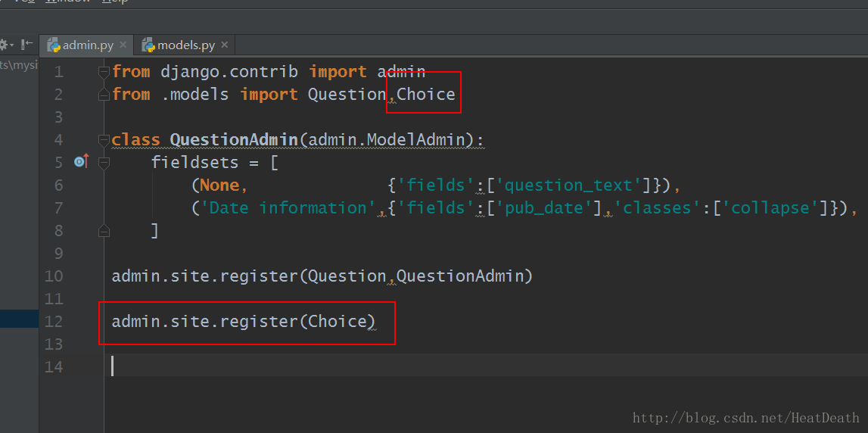
Task: Click 'Choice' in the register call on line 12
Action: 337,321
